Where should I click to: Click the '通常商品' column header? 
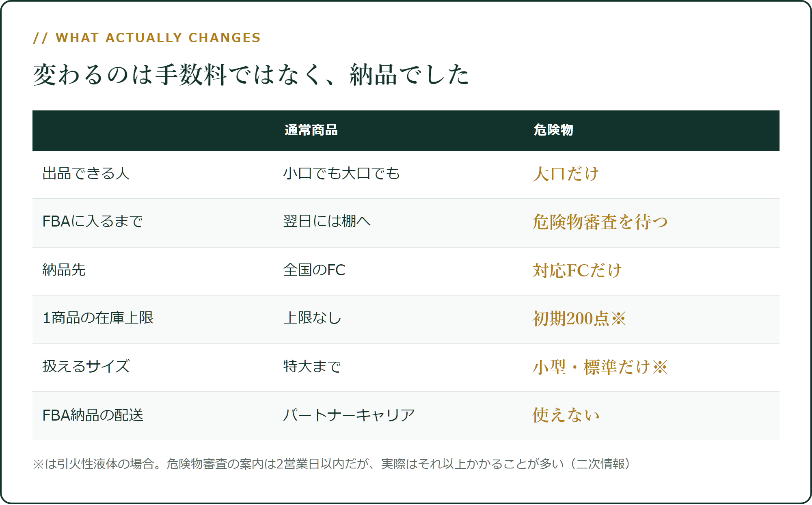311,130
